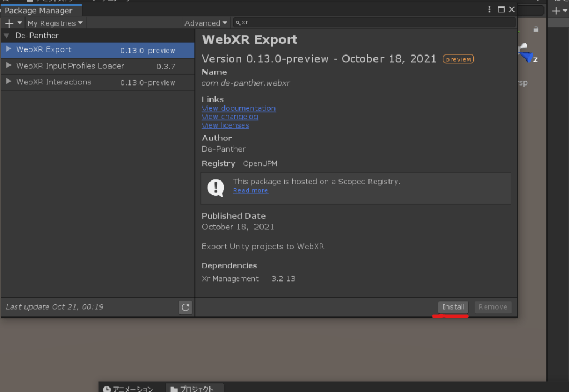Open the Package Manager three-dot menu
The height and width of the screenshot is (392, 569).
coord(489,9)
